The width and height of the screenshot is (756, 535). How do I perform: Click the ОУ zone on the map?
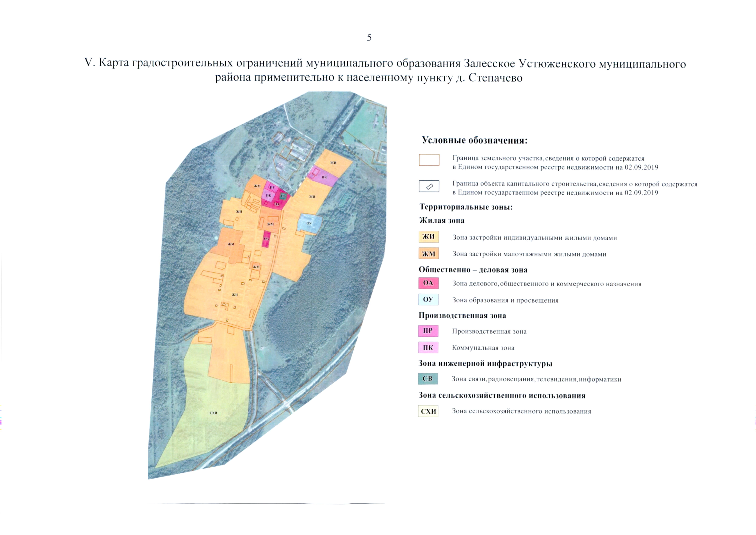(309, 223)
